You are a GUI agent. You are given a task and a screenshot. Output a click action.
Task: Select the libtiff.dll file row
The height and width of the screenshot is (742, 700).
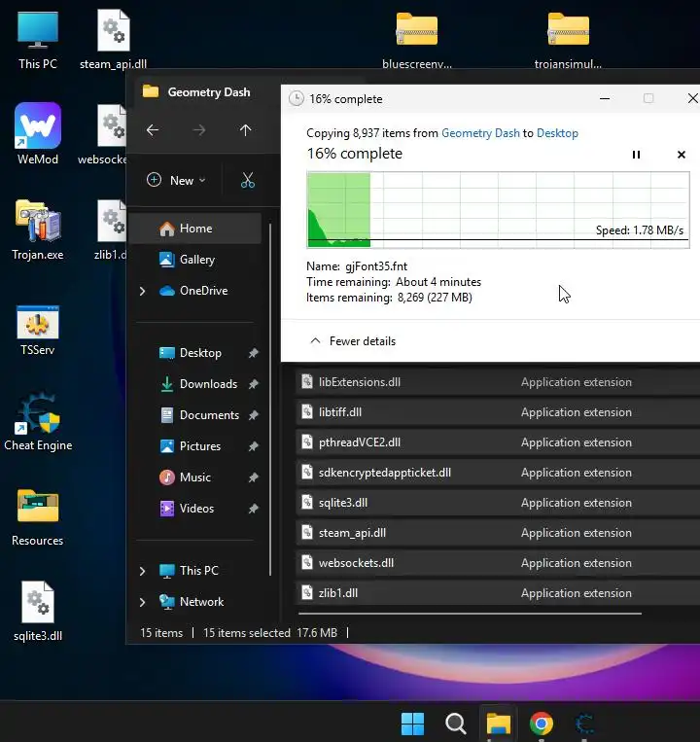coord(498,412)
